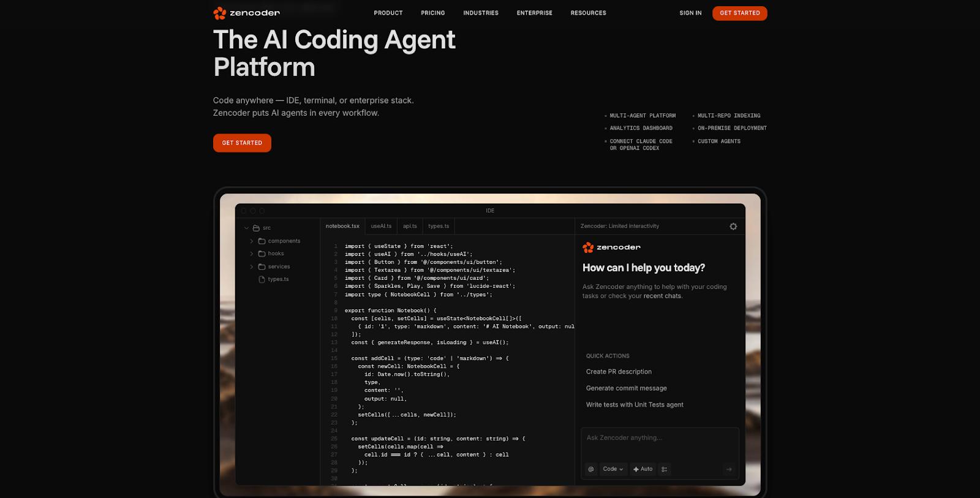The height and width of the screenshot is (498, 980).
Task: Click the src folder icon
Action: click(256, 228)
